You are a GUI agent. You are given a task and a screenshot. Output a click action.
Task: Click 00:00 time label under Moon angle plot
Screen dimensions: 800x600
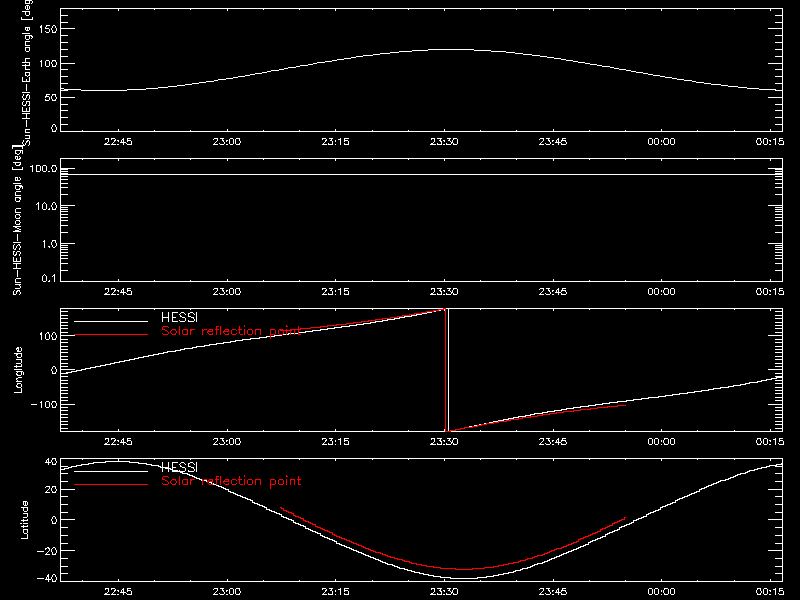(x=661, y=292)
